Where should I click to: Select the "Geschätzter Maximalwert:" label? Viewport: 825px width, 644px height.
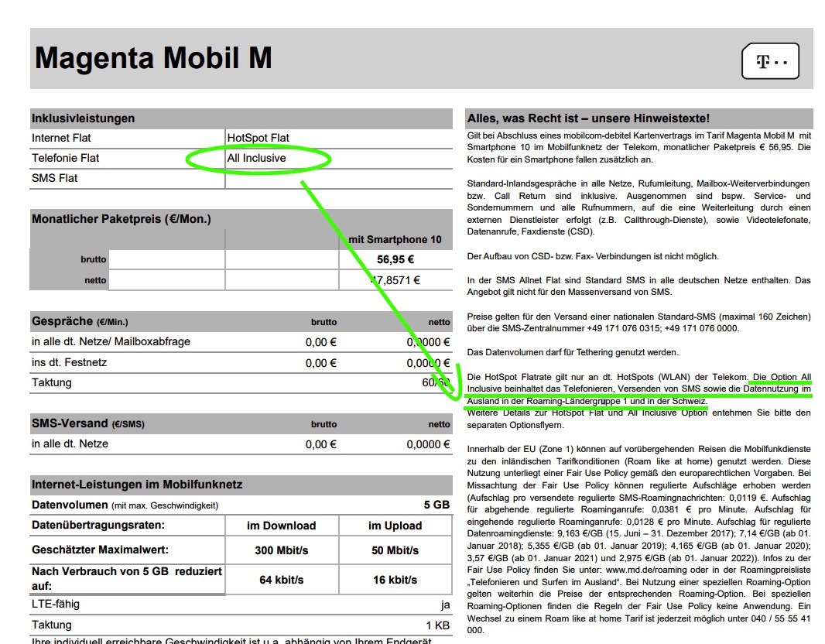pyautogui.click(x=100, y=550)
